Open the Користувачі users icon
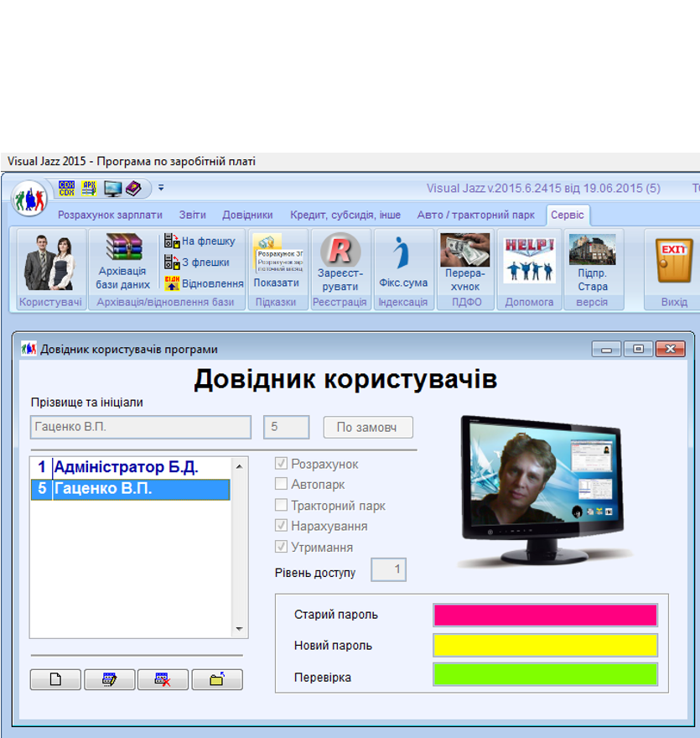This screenshot has height=738, width=700. pyautogui.click(x=50, y=262)
